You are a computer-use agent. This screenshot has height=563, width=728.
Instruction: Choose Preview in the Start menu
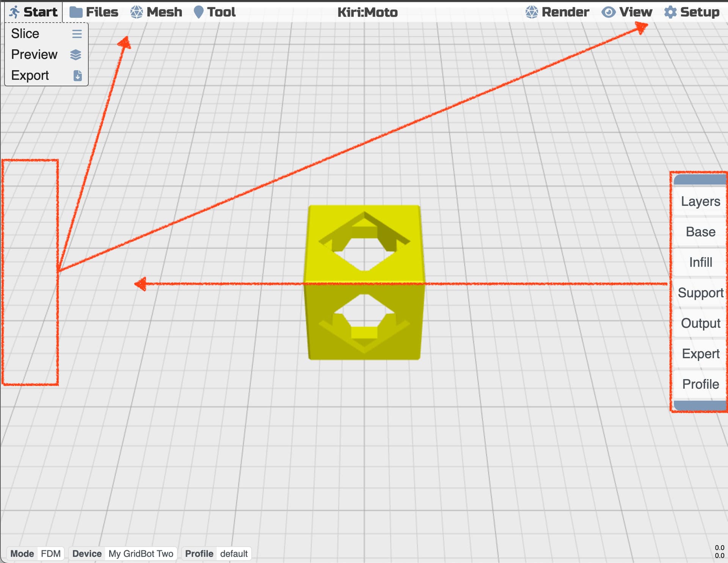click(34, 54)
